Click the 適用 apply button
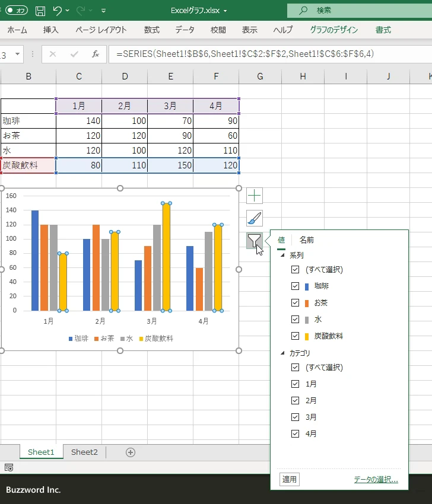This screenshot has height=504, width=432. pyautogui.click(x=289, y=479)
